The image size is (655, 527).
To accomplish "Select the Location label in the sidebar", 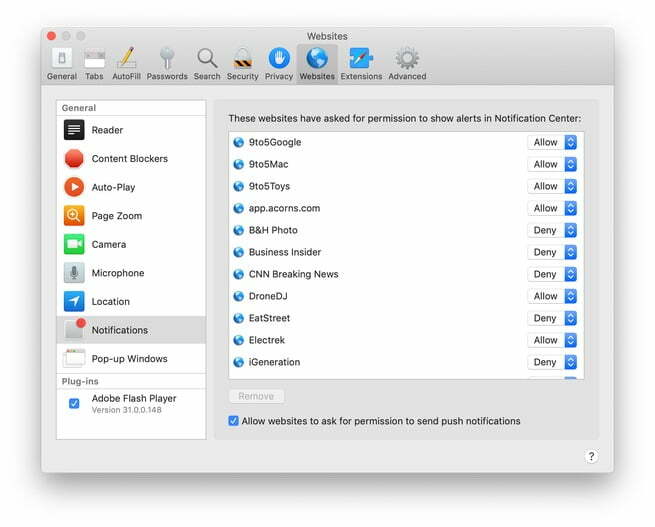I will click(110, 302).
